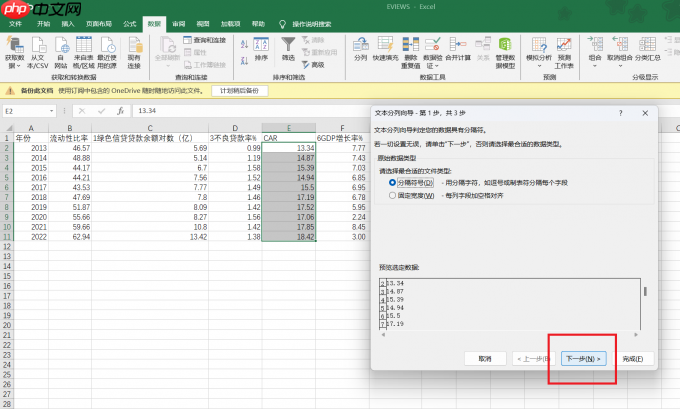Close the Text to Columns wizard
Screen dimensions: 680x409
tap(645, 113)
